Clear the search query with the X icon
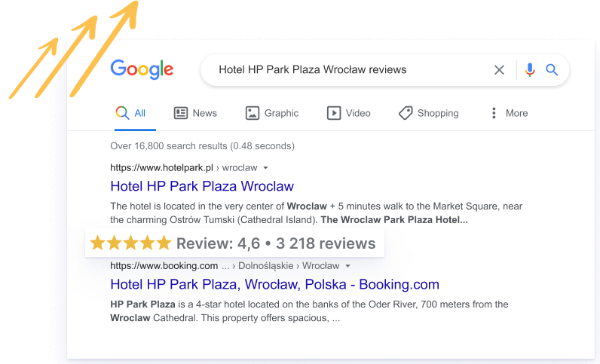Viewport: 600px width, 364px height. click(499, 70)
